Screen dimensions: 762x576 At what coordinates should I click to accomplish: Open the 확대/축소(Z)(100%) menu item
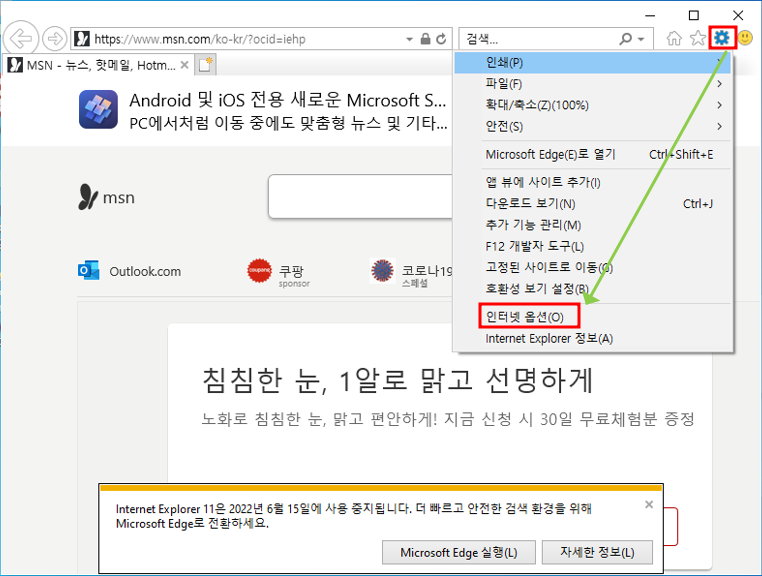(592, 105)
